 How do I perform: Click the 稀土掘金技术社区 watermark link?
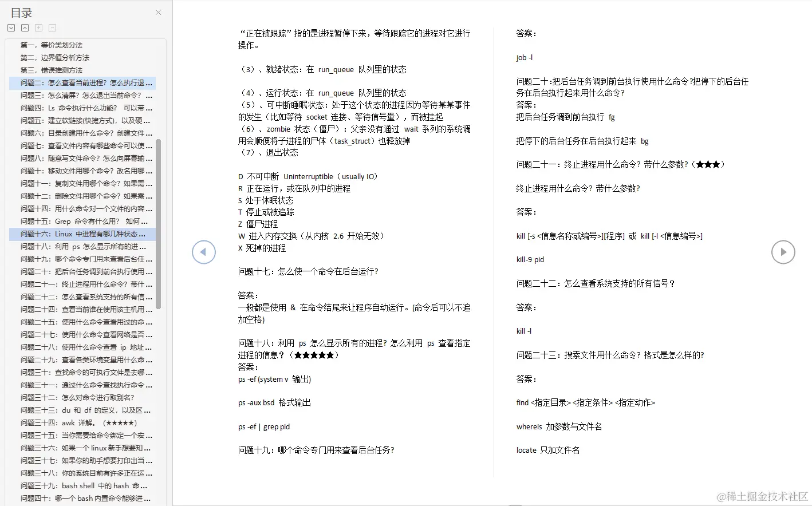(x=762, y=495)
